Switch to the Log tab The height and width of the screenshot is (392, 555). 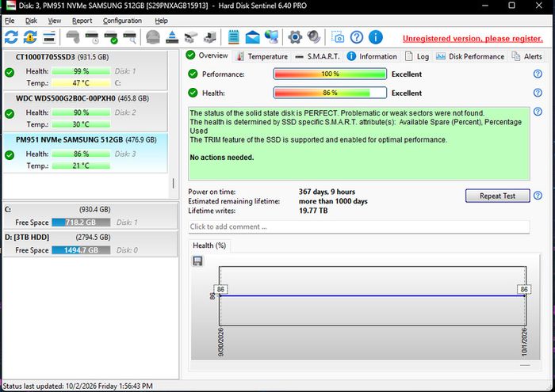(417, 56)
